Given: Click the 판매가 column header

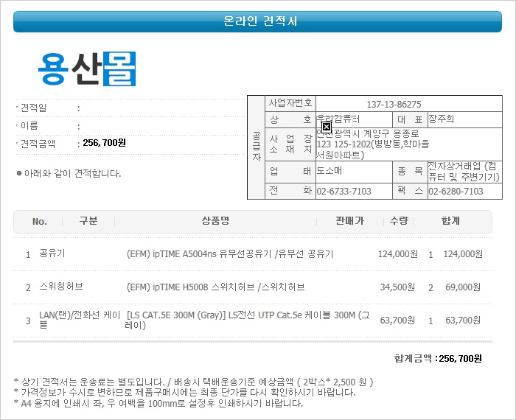Looking at the screenshot, I should click(x=349, y=221).
